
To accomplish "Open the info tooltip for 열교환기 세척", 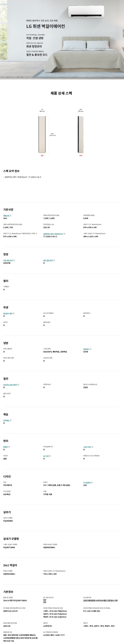I will tap(14, 313).
